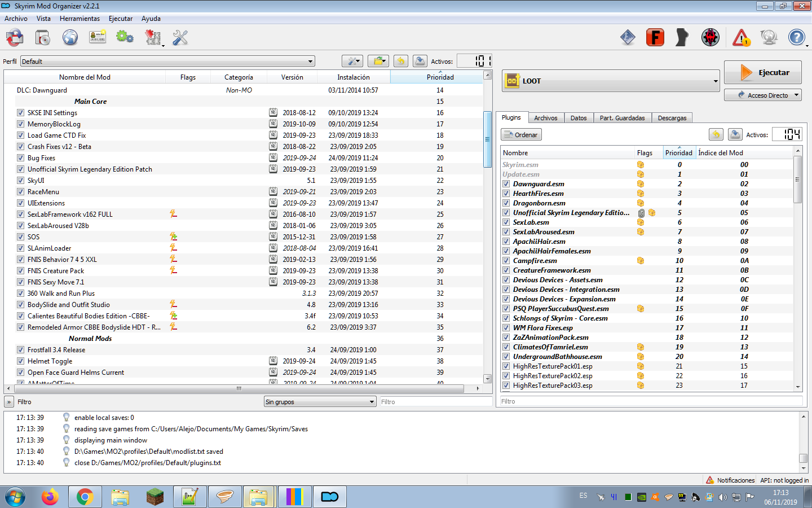Screen dimensions: 812x508
Task: Click the conflict flag icon for SOS
Action: [x=174, y=237]
